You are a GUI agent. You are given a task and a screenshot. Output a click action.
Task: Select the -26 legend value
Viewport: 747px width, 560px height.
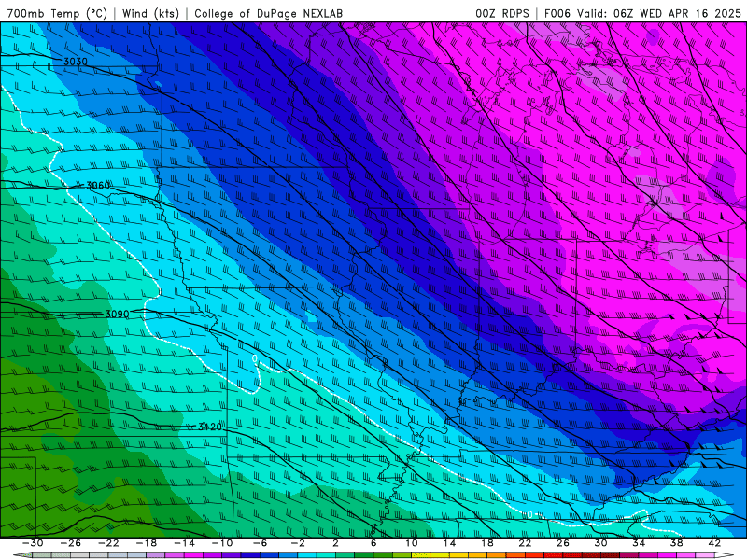tap(70, 543)
